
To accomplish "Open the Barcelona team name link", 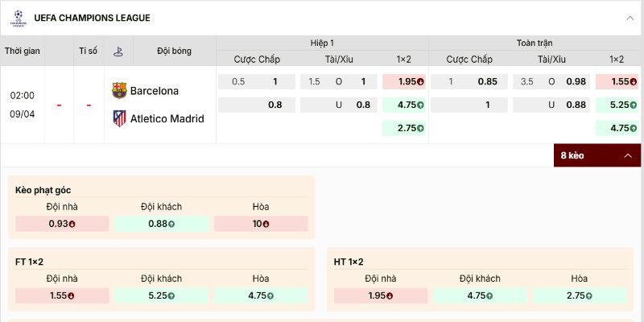I will 155,91.
